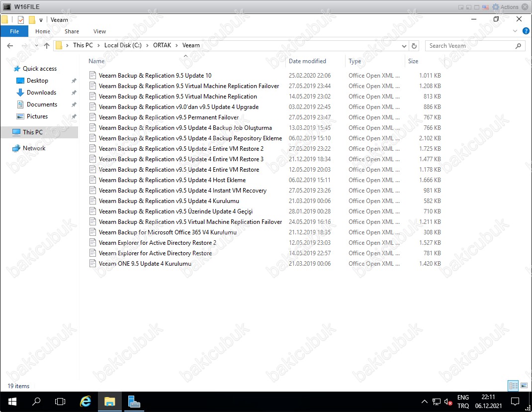Switch to the View ribbon tab
This screenshot has width=532, height=412.
(99, 31)
